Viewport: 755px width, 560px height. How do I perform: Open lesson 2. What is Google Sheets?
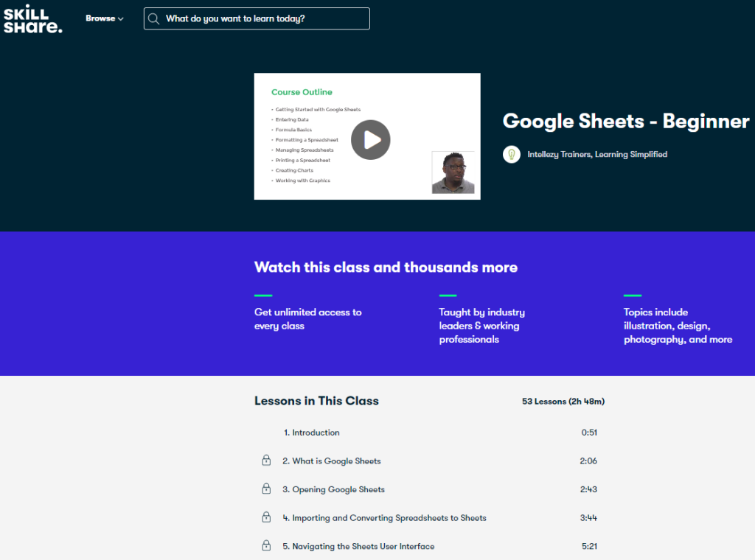coord(331,461)
